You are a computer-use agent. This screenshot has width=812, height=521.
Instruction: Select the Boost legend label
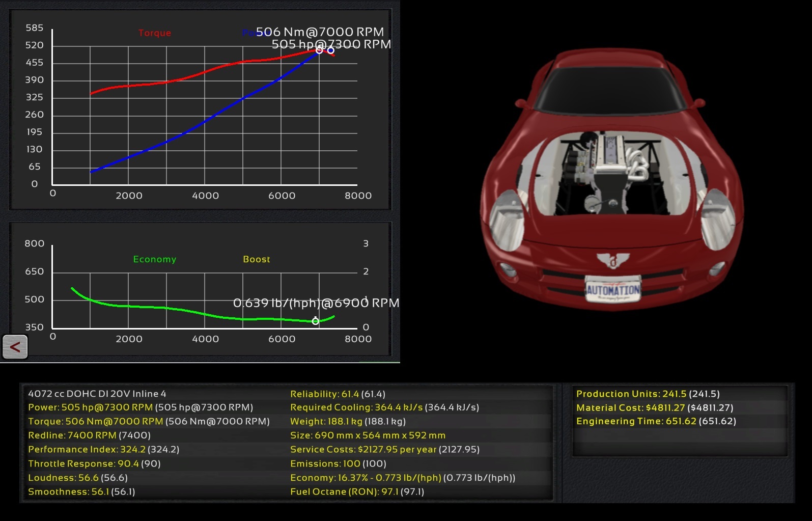pos(257,259)
